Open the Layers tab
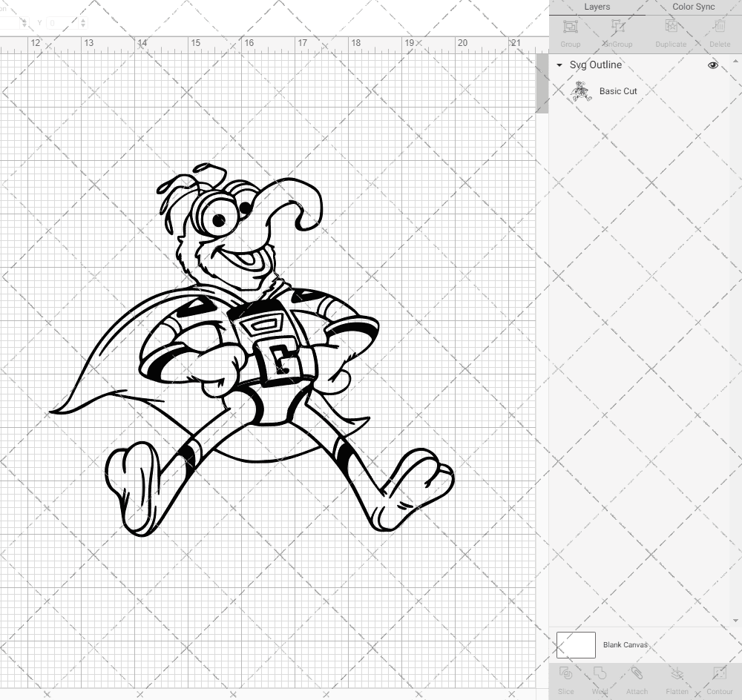 [x=597, y=7]
